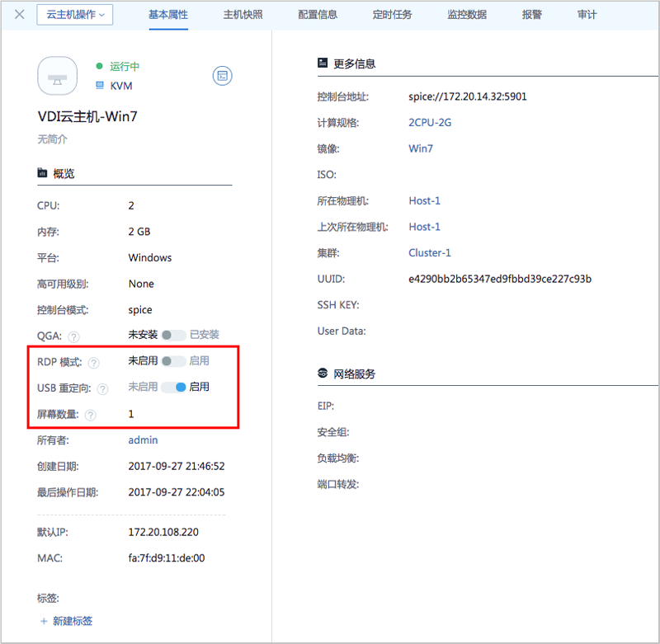Click the 创建日期 value 2017-09-27 21:46:52
Viewport: 660px width, 644px height.
point(177,466)
